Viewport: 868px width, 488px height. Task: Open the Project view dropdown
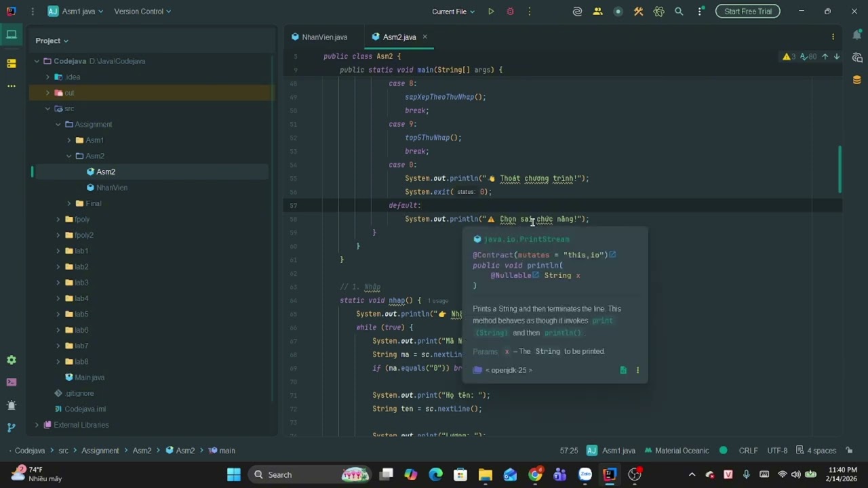[52, 41]
